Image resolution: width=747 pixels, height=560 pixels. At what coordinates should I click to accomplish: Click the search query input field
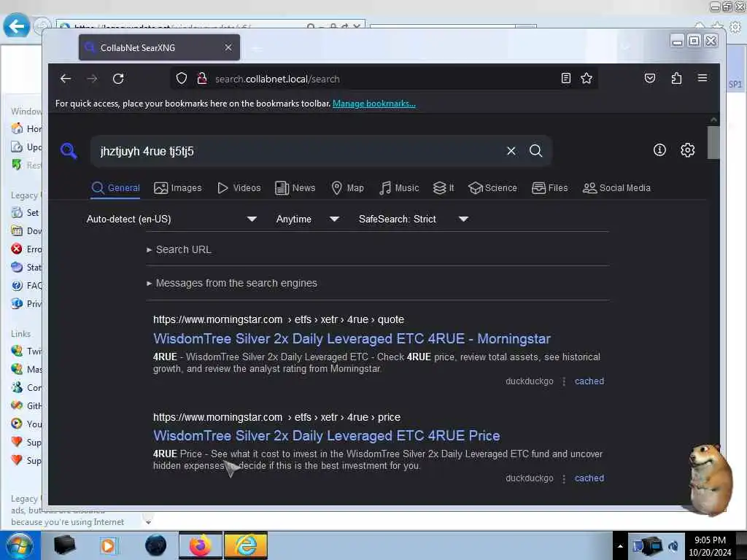[298, 152]
